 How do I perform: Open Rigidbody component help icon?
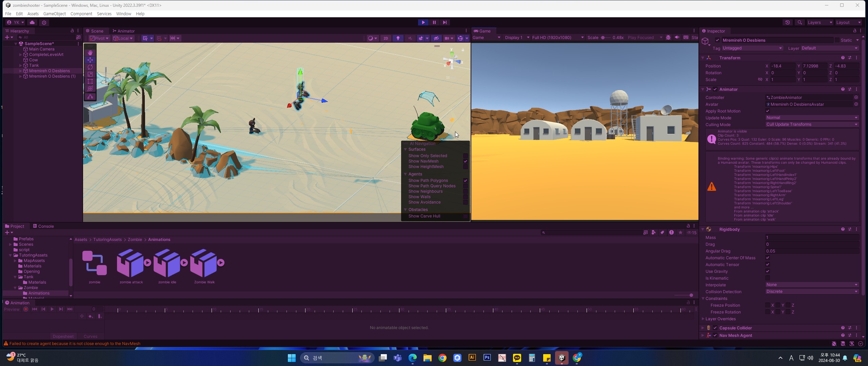843,229
